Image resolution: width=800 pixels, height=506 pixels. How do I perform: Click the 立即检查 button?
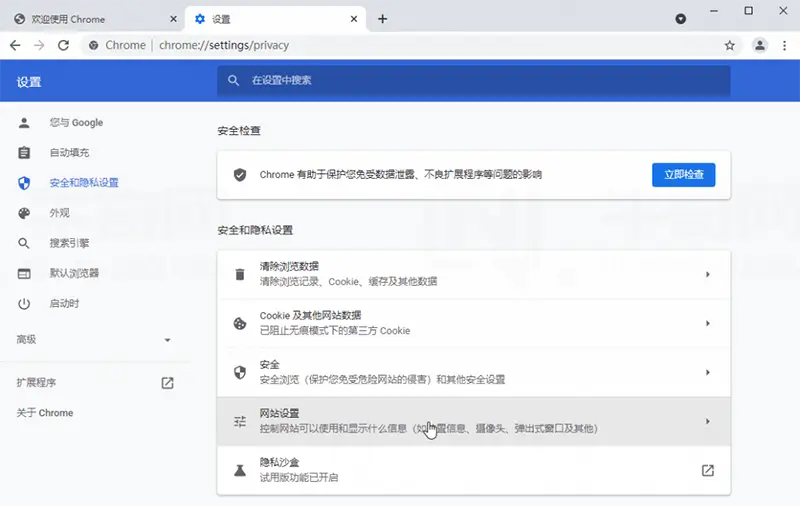(684, 174)
